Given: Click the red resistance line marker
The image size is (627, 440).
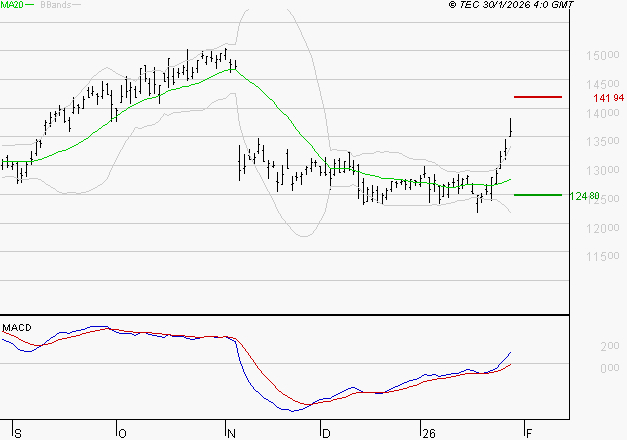Looking at the screenshot, I should (x=538, y=97).
